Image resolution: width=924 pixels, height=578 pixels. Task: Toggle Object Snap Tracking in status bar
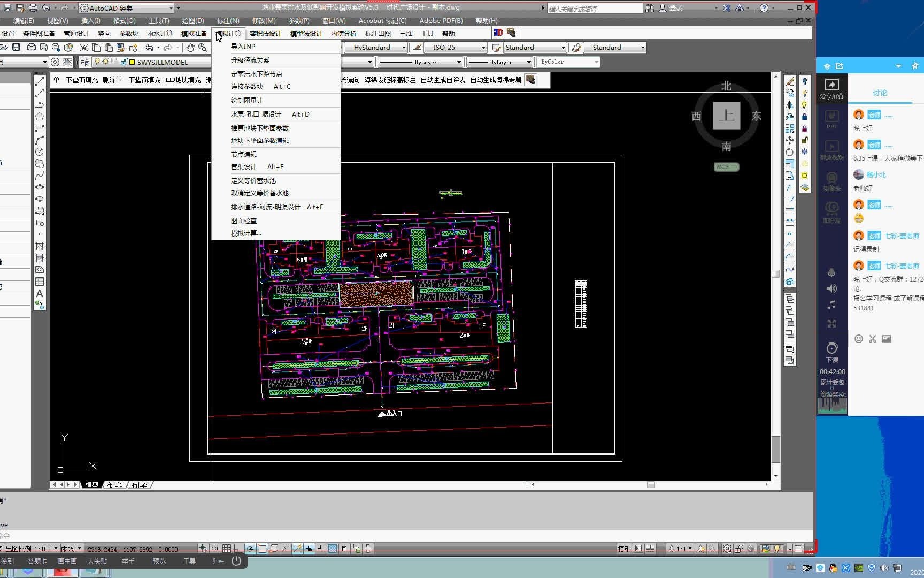(x=286, y=549)
